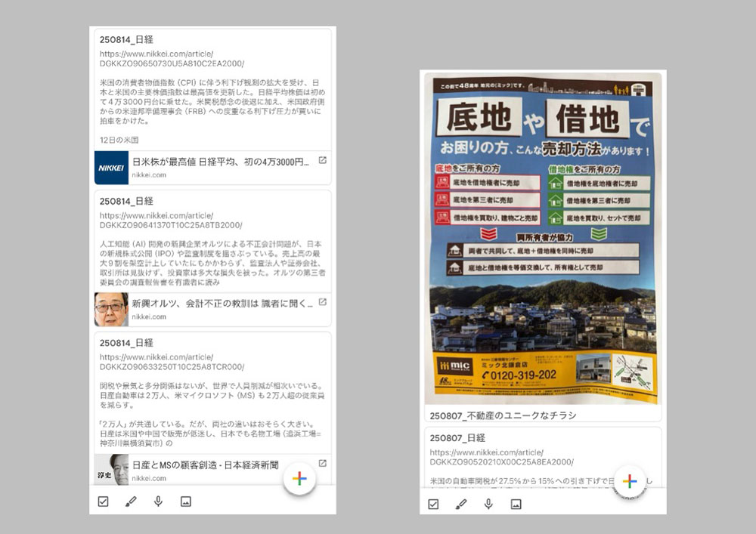
Task: Tap the drawing brush icon in left phone
Action: point(131,502)
